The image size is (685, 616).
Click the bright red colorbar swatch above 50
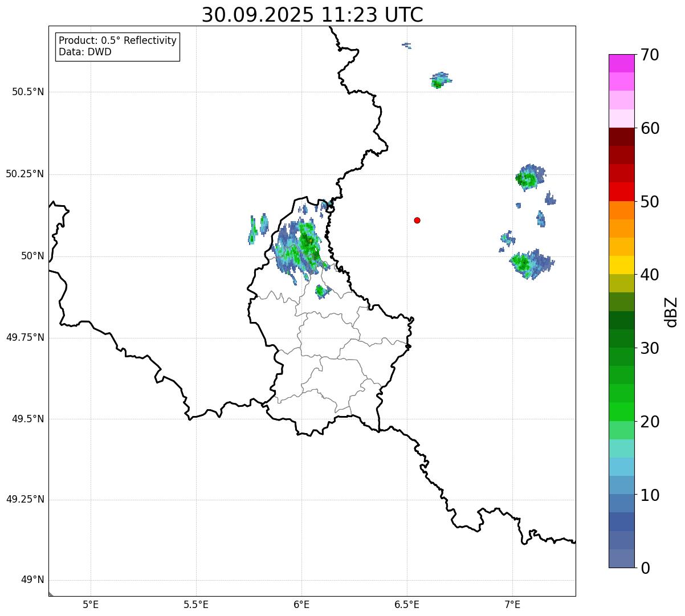[x=622, y=191]
